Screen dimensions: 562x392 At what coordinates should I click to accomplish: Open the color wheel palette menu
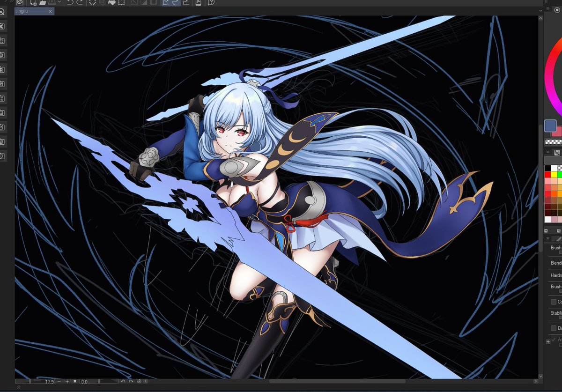pos(547,9)
